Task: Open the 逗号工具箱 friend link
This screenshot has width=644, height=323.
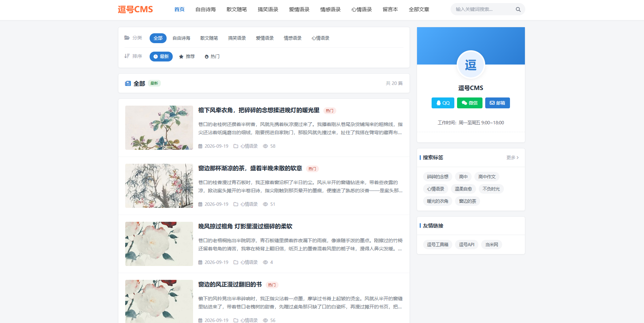Action: pos(437,245)
